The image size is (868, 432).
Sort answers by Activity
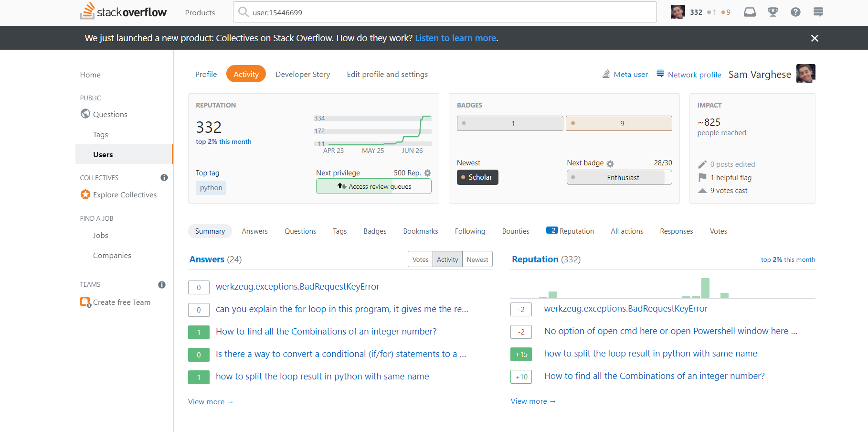pyautogui.click(x=447, y=259)
